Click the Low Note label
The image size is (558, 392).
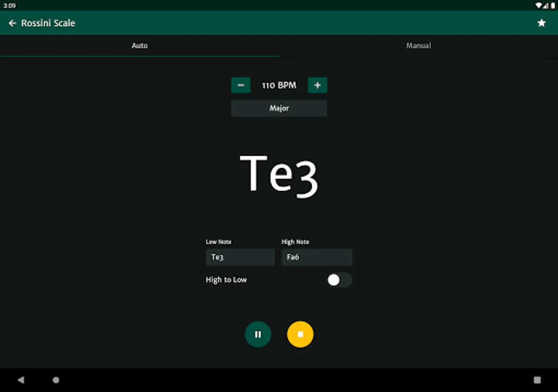click(218, 242)
